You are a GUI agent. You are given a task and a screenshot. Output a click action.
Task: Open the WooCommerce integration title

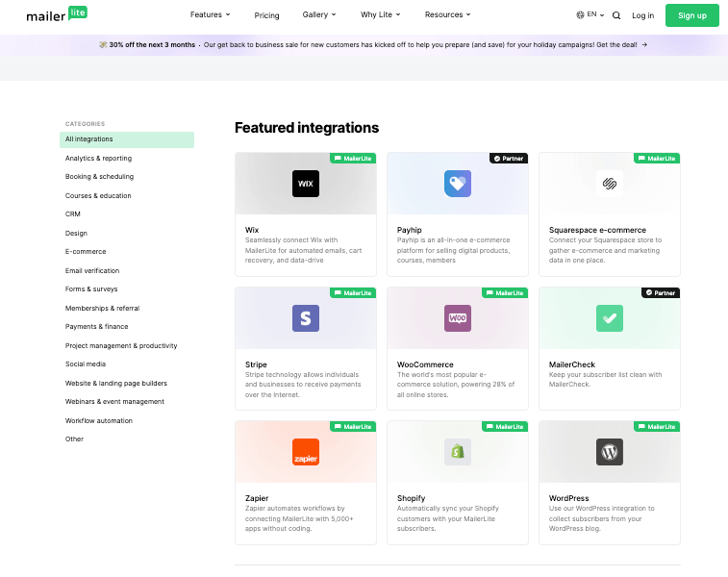pos(425,364)
